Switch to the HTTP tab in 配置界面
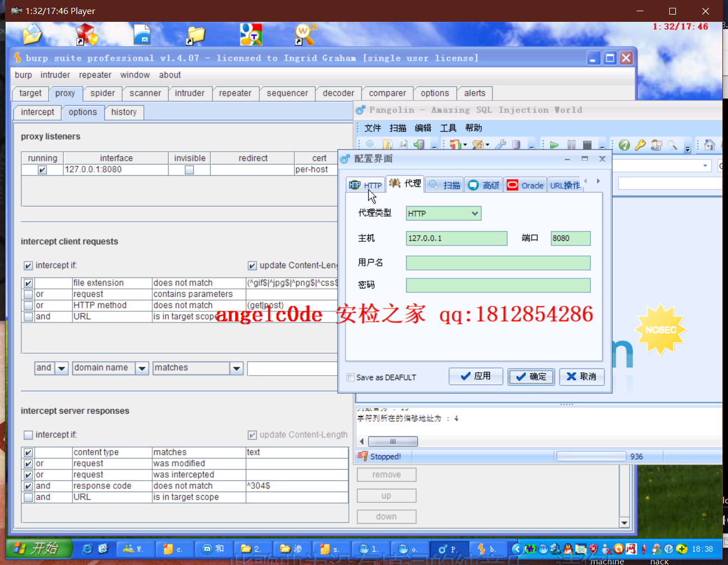 (x=365, y=185)
